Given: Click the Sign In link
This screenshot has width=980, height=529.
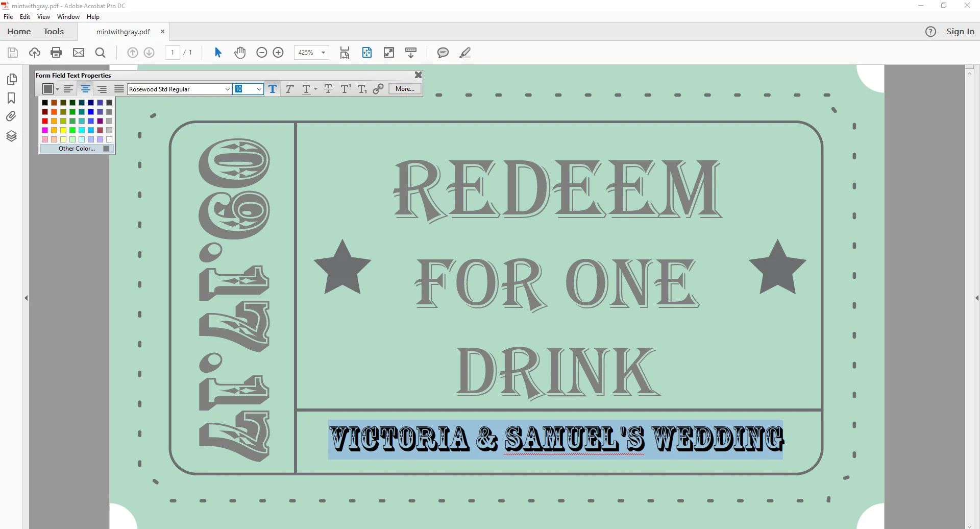Looking at the screenshot, I should [960, 32].
